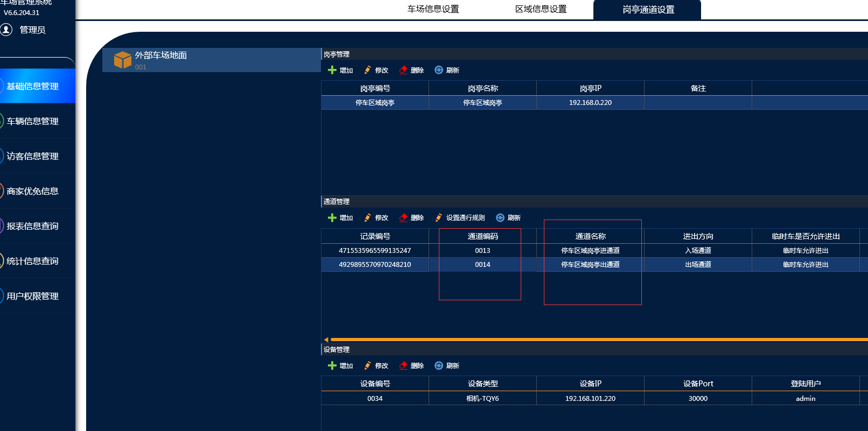
Task: Click the 入场通道 direction cell
Action: [x=698, y=250]
